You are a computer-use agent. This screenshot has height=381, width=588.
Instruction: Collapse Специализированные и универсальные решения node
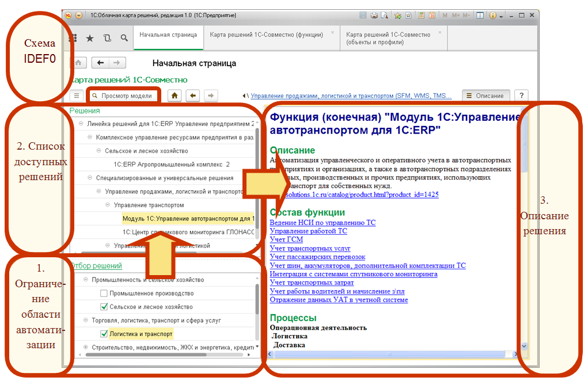point(90,178)
